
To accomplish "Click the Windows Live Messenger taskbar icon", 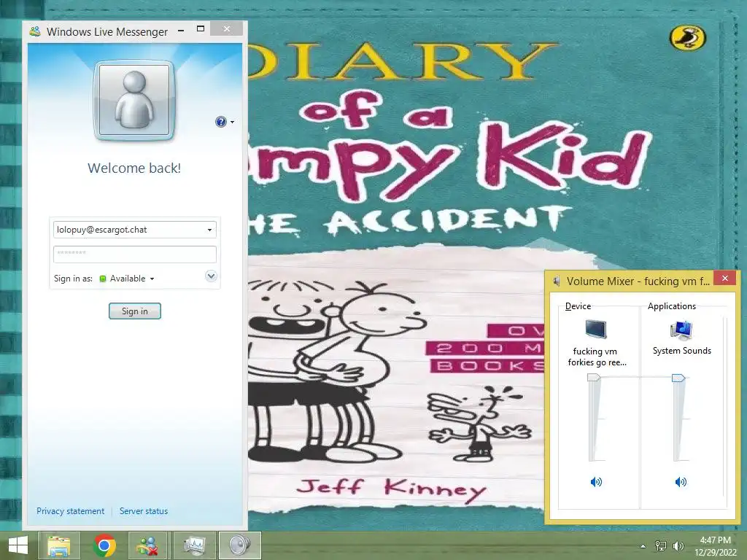I will coord(147,545).
